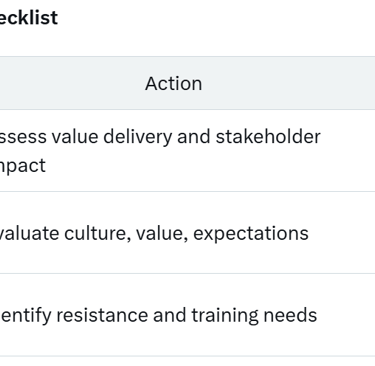Image resolution: width=375 pixels, height=366 pixels.
Task: Click the word "value," in second row
Action: (162, 233)
